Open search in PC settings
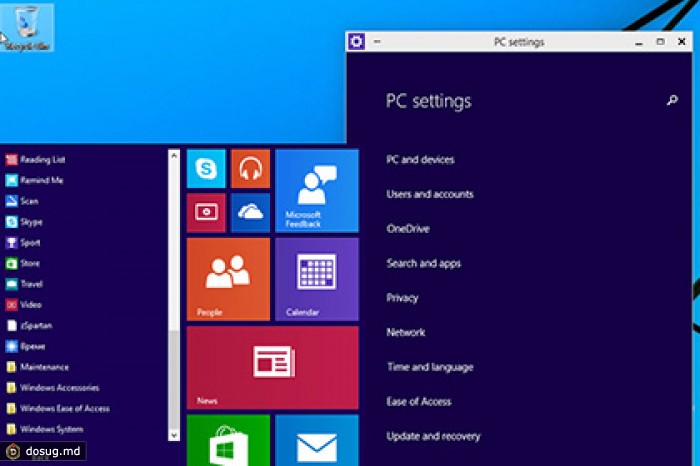 pyautogui.click(x=672, y=100)
